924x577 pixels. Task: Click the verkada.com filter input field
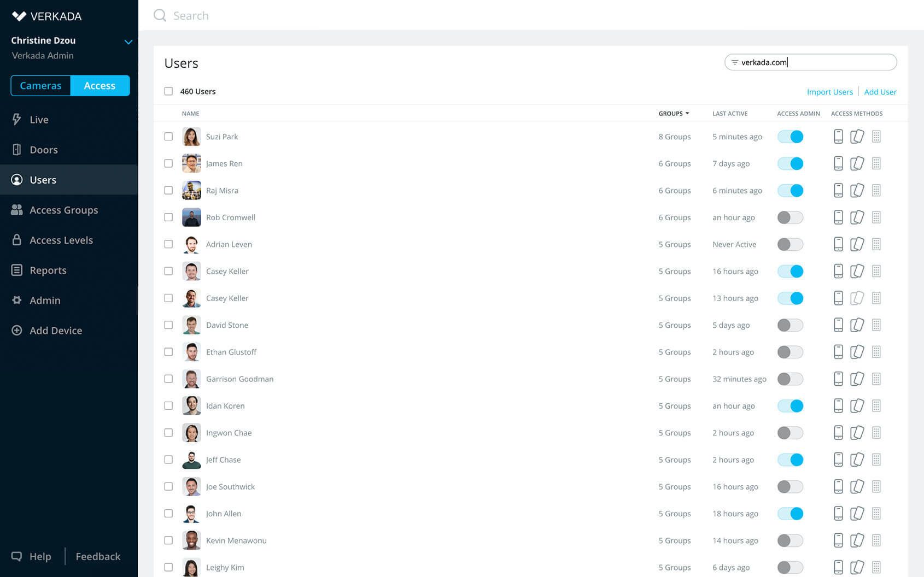[810, 62]
